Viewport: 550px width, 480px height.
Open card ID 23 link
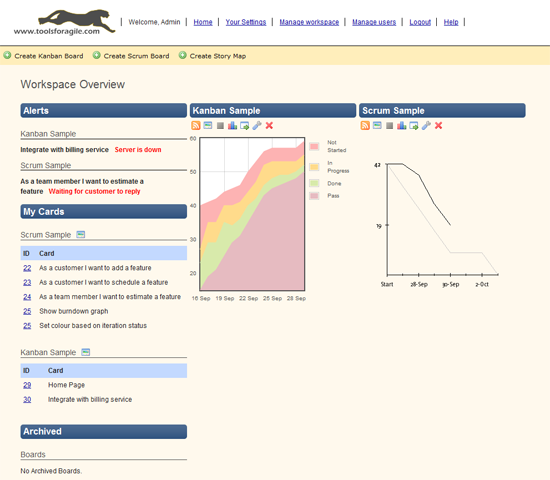coord(27,282)
